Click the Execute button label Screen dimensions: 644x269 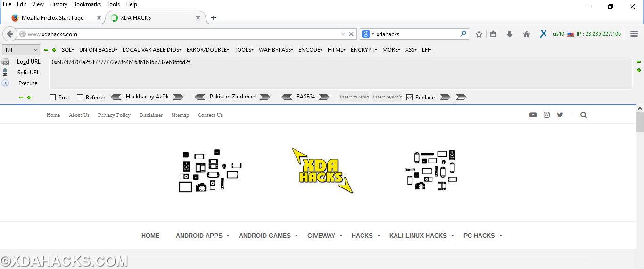tap(28, 83)
